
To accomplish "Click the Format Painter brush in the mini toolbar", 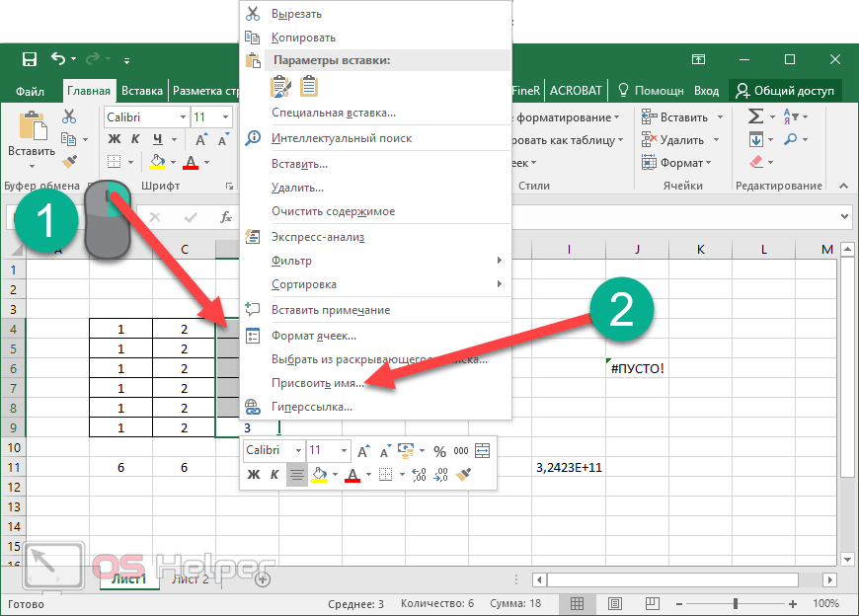I will [465, 475].
